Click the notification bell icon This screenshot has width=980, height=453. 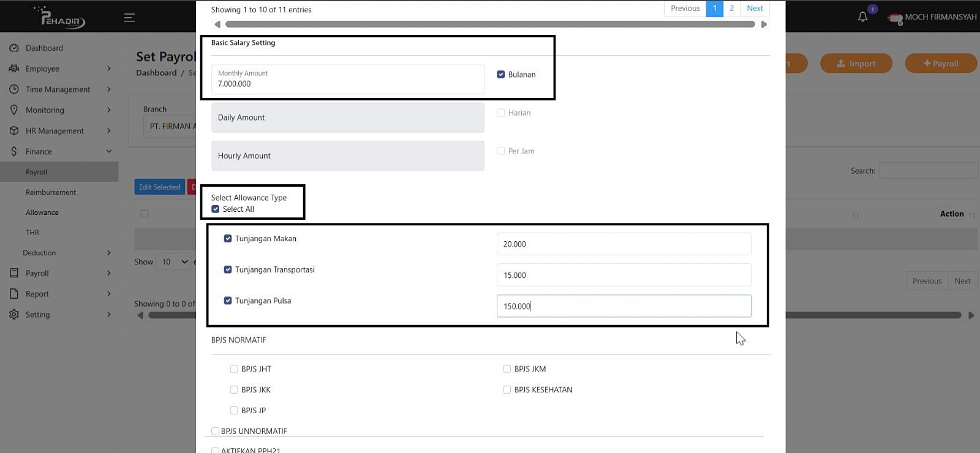(862, 17)
